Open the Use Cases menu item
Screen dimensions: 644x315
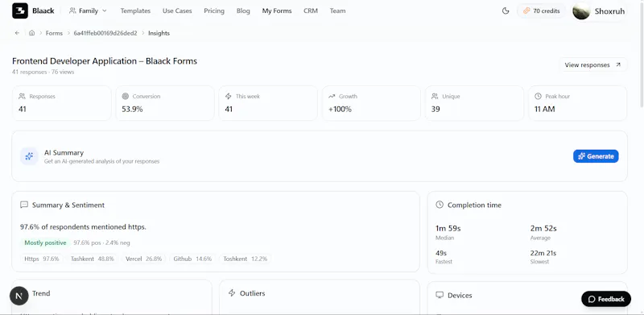(177, 11)
